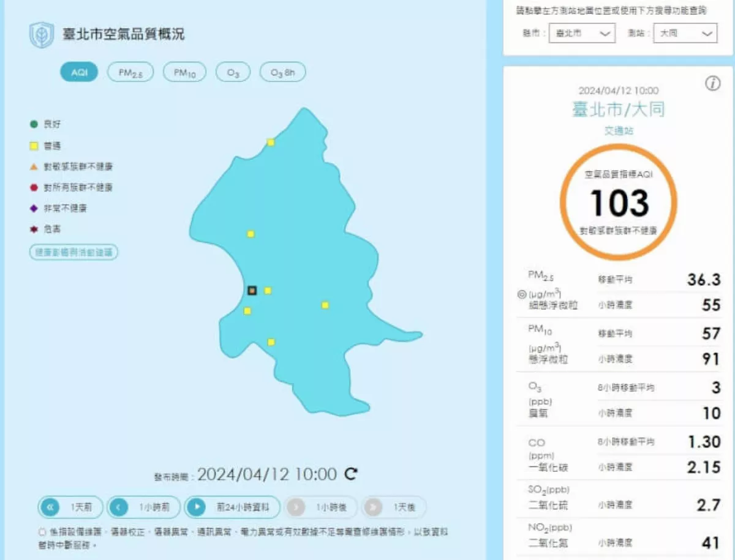The image size is (735, 560).
Task: Click the orange AQI 103 ring
Action: (x=619, y=203)
